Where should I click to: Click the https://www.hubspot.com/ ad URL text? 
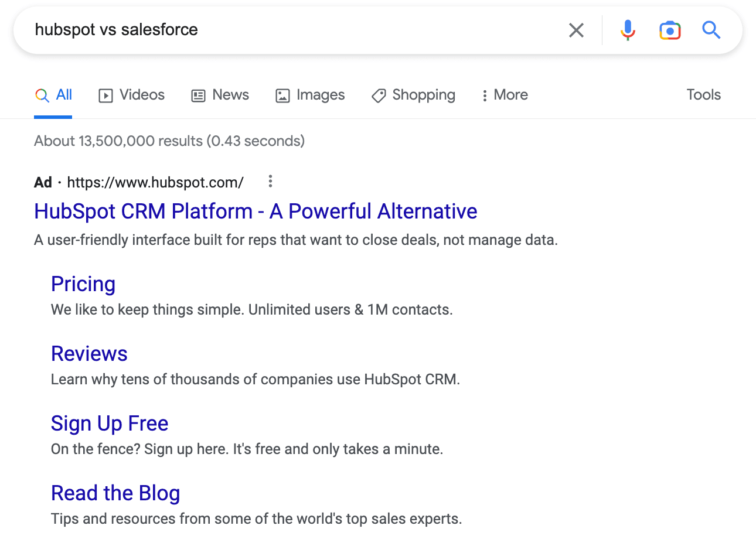click(155, 182)
